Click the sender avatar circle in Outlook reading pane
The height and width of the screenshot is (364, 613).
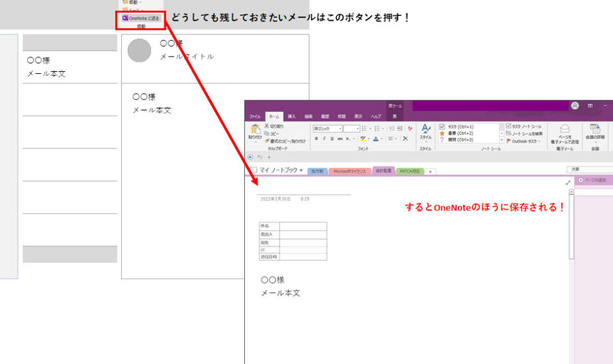139,51
